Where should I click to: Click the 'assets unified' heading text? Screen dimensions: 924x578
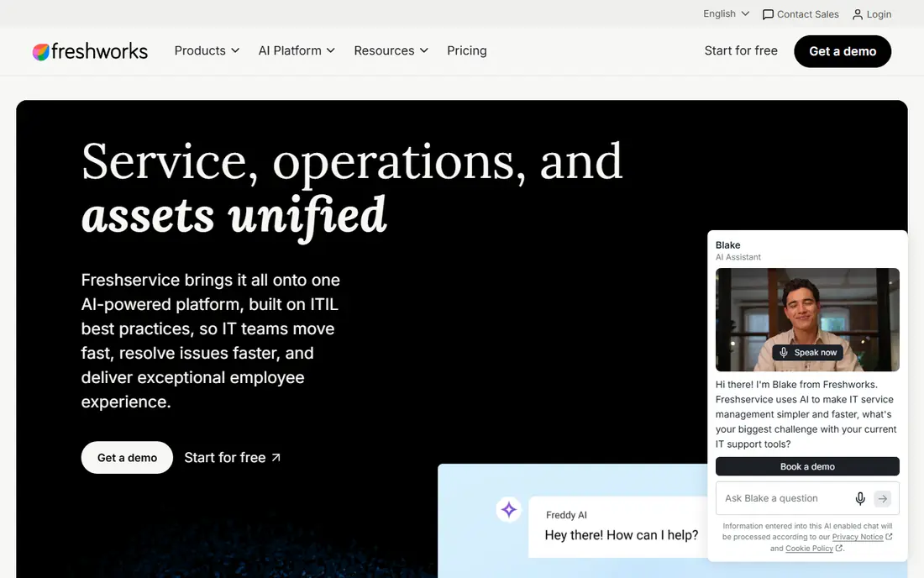(234, 216)
